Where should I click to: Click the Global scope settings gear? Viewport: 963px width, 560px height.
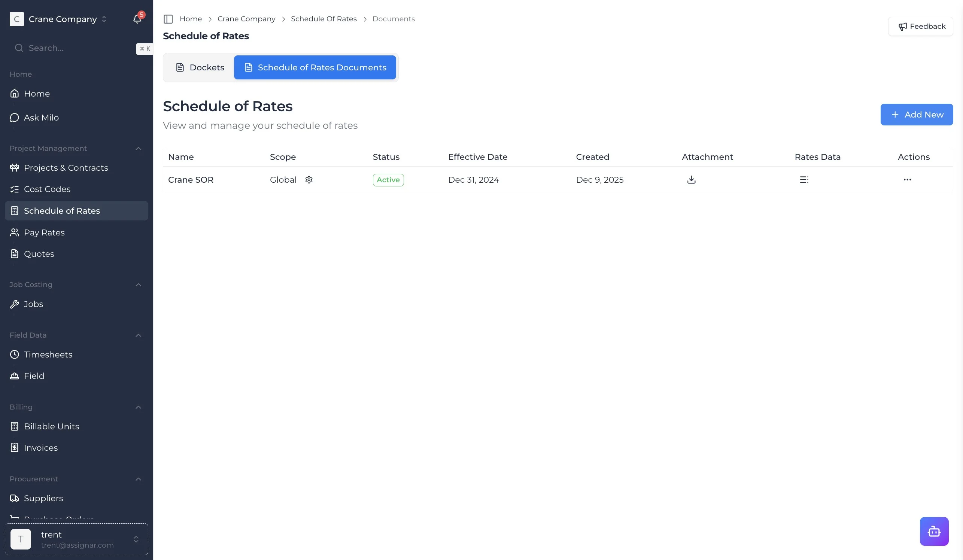coord(309,180)
